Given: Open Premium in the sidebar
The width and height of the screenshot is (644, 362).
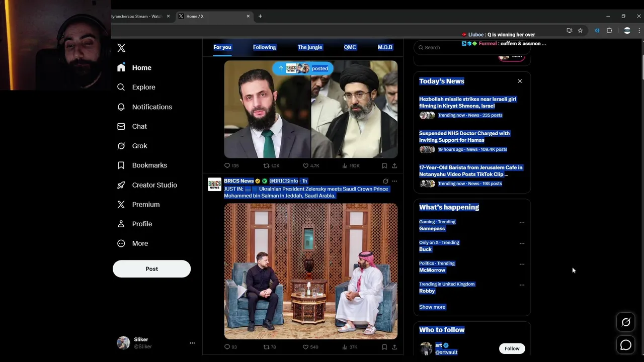Looking at the screenshot, I should (138, 204).
